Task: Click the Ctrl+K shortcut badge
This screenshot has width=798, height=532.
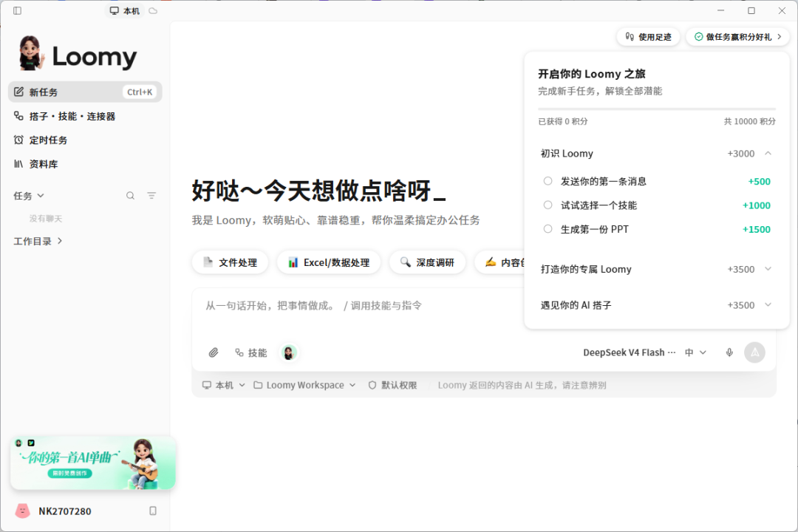Action: coord(140,92)
